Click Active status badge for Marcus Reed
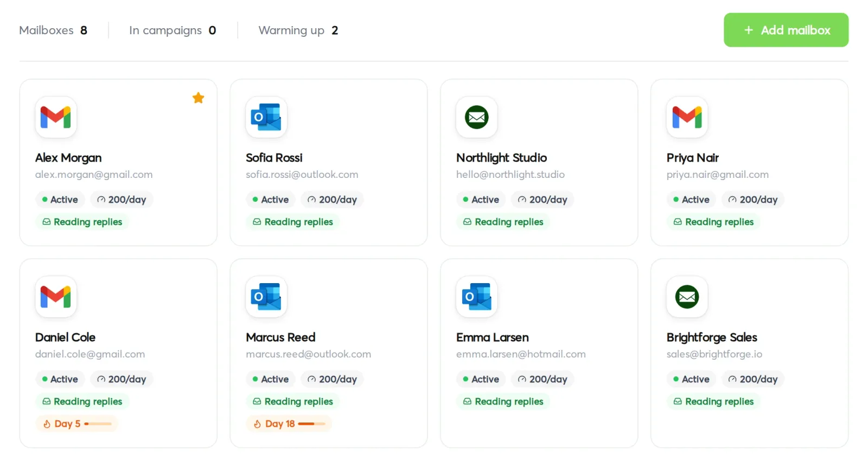This screenshot has height=467, width=868. point(271,379)
